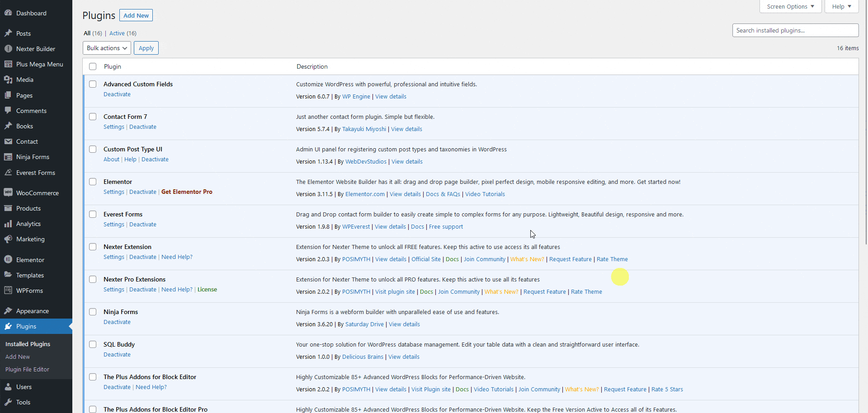
Task: Click the Media library icon
Action: tap(8, 80)
